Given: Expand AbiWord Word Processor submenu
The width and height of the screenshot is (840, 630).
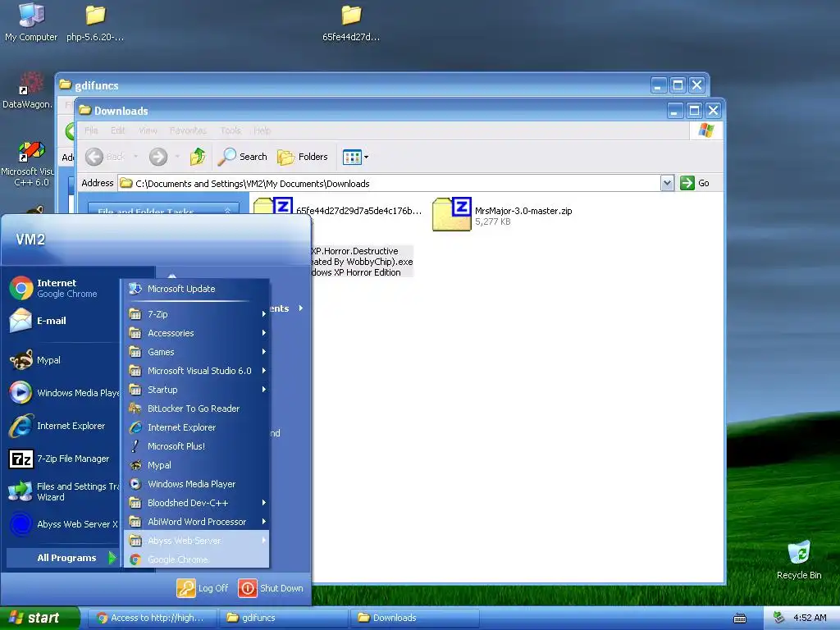Looking at the screenshot, I should click(197, 521).
